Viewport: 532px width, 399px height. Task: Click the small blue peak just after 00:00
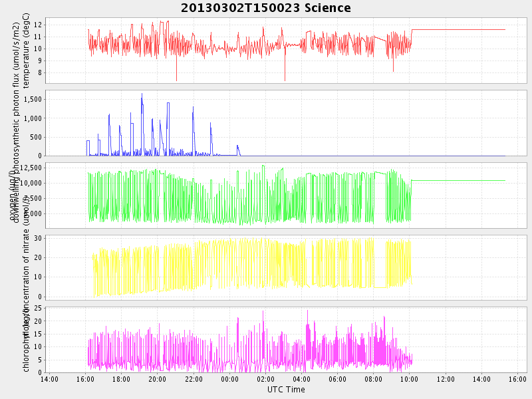coord(238,149)
